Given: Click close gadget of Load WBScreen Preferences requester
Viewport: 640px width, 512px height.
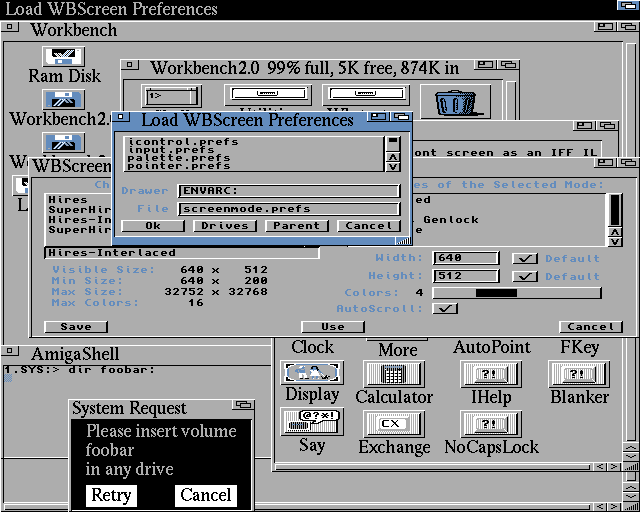Looking at the screenshot, I should [121, 117].
